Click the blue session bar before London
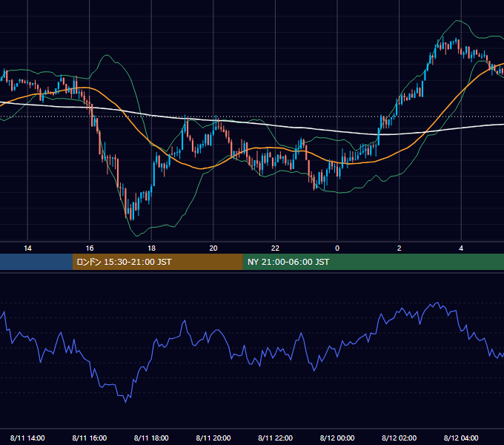This screenshot has width=504, height=445. pos(36,262)
